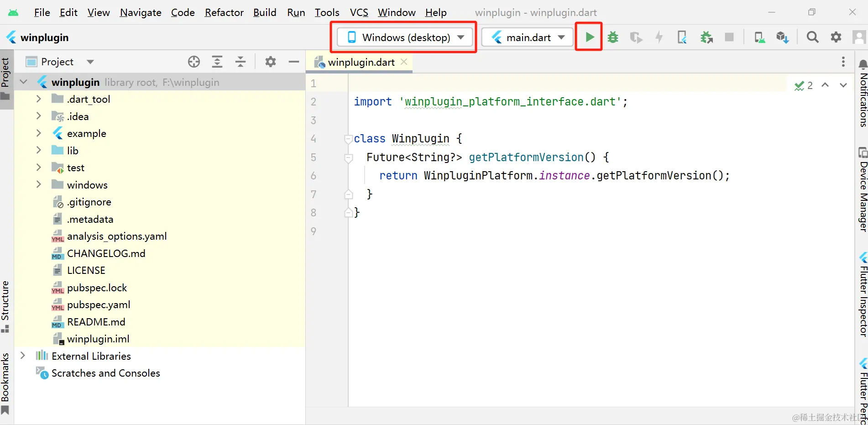Select analysis_options.yaml file
This screenshot has height=425, width=868.
(x=117, y=236)
